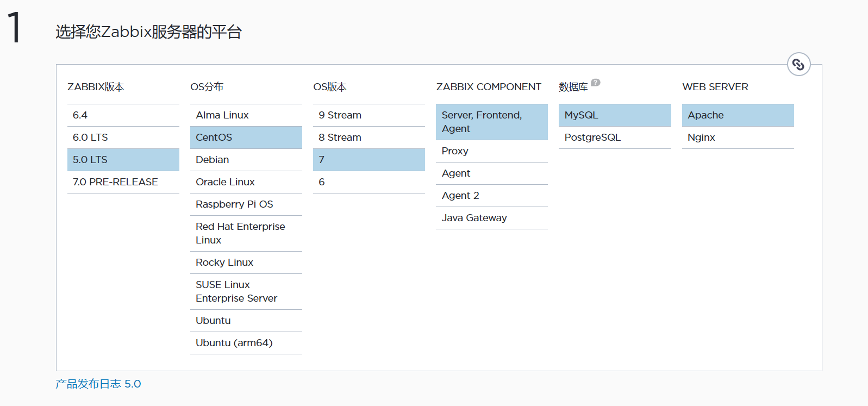This screenshot has height=406, width=868.
Task: Pick Nginx as web server
Action: pos(738,138)
